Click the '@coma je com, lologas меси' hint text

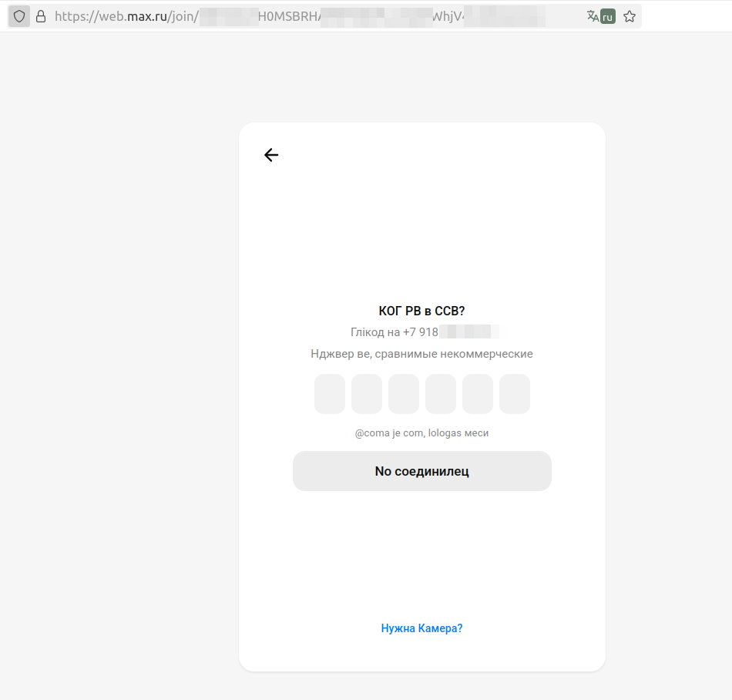pos(421,433)
